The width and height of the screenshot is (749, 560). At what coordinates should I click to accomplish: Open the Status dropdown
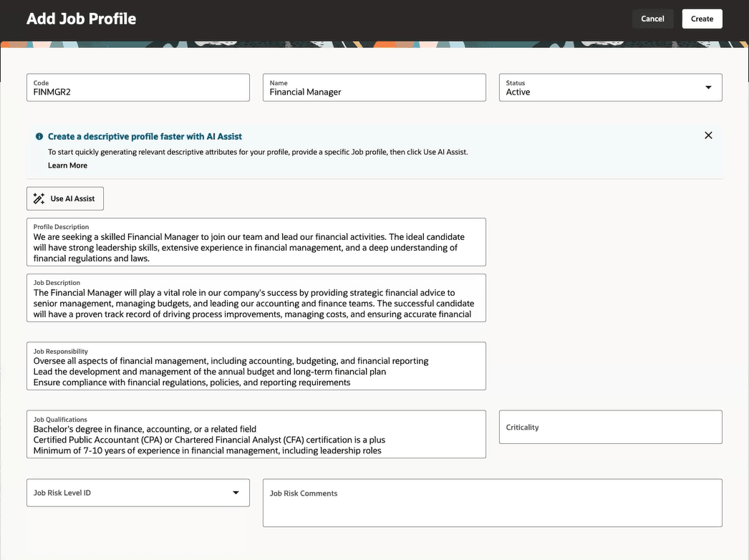tap(611, 87)
